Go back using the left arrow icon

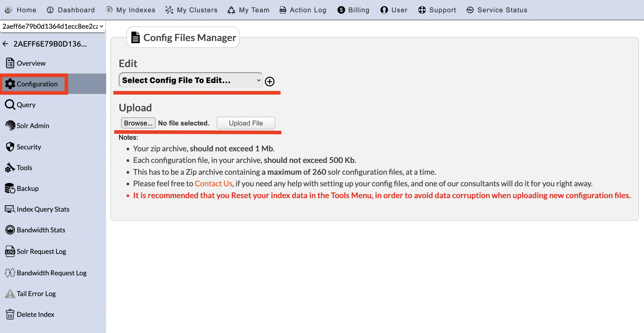coord(6,44)
